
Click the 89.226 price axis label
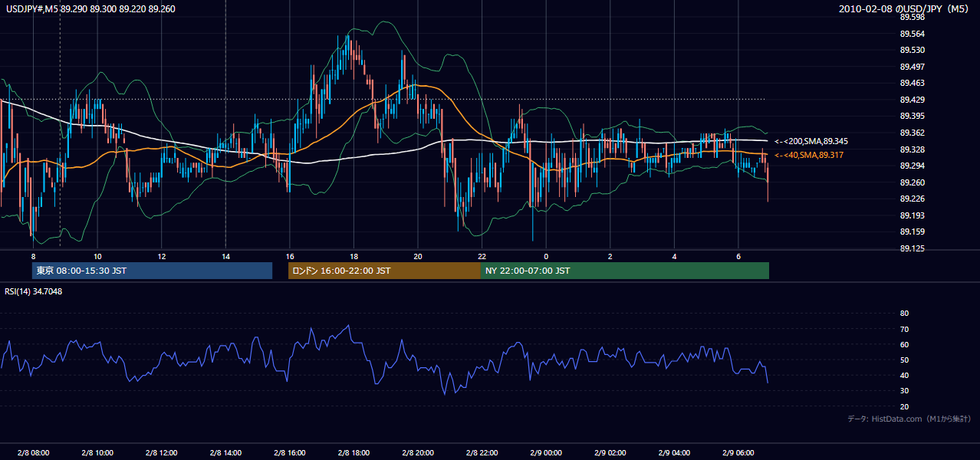click(912, 199)
